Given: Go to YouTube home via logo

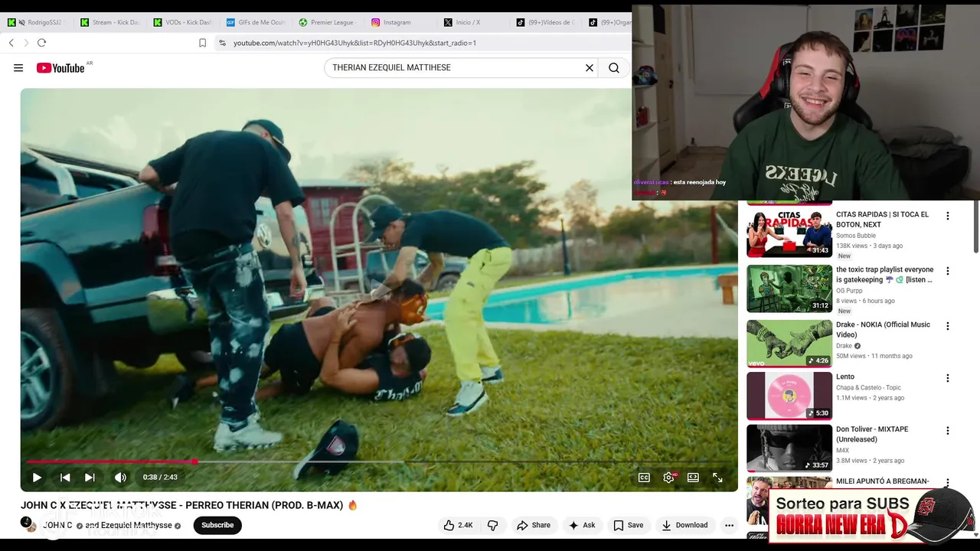Looking at the screenshot, I should point(60,68).
